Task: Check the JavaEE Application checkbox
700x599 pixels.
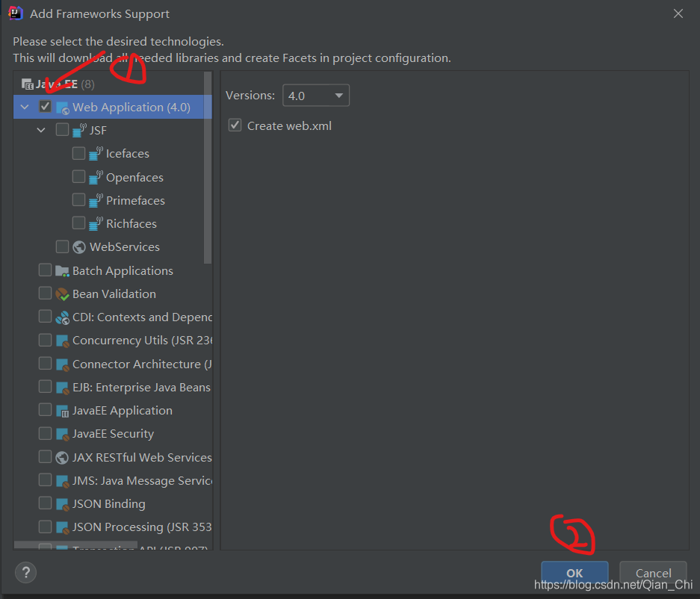Action: coord(45,409)
